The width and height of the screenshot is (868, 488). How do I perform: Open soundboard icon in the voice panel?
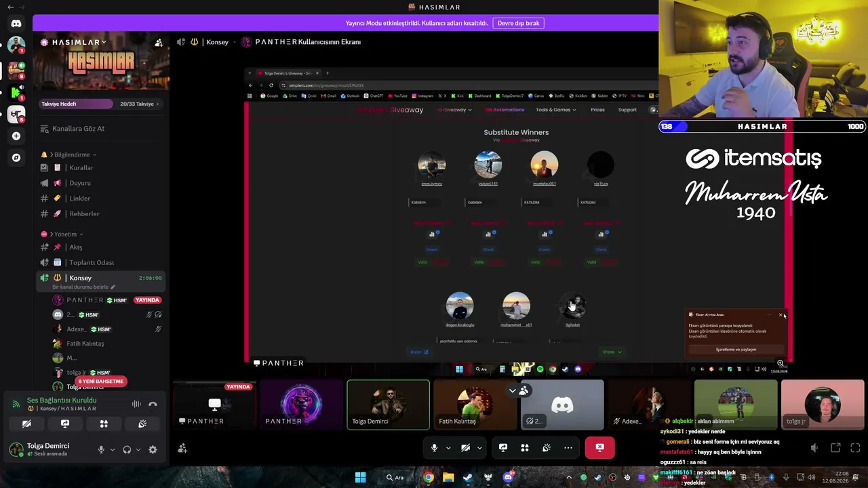142,424
